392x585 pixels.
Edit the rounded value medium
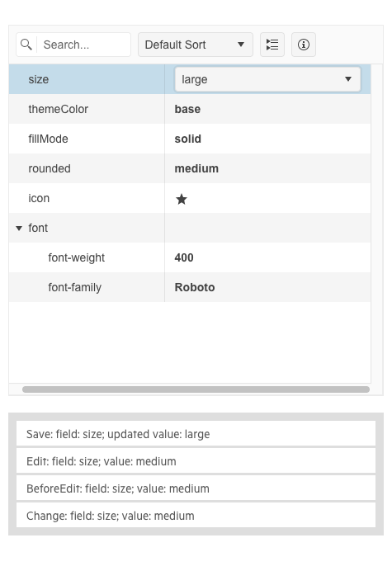pos(196,168)
